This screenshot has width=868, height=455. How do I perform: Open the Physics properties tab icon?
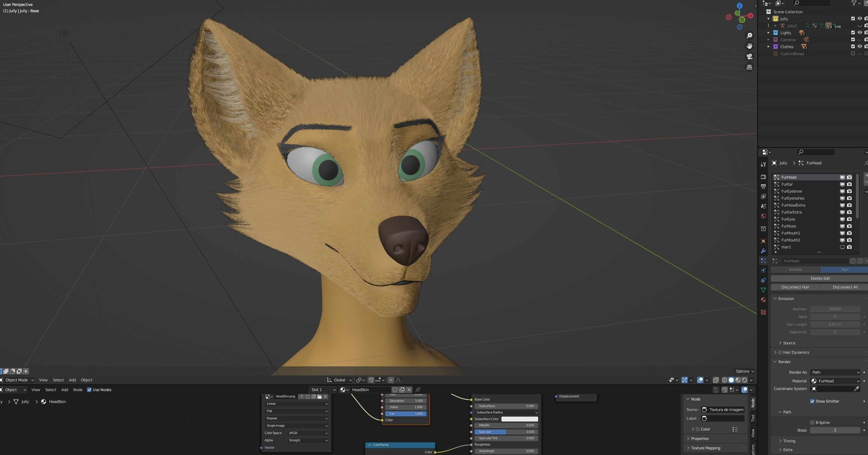coord(763,270)
